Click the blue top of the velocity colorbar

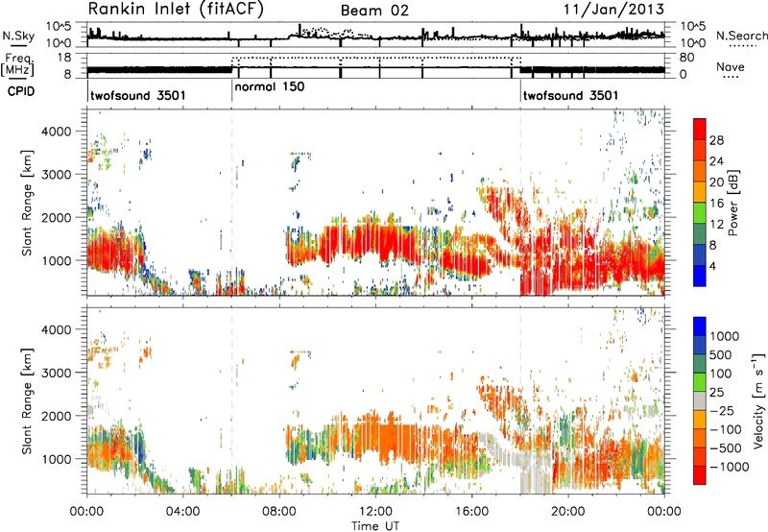[x=700, y=326]
